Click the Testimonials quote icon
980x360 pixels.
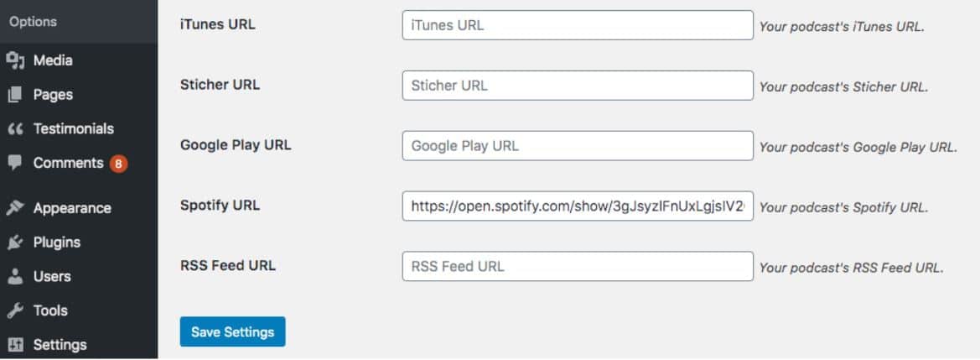14,129
